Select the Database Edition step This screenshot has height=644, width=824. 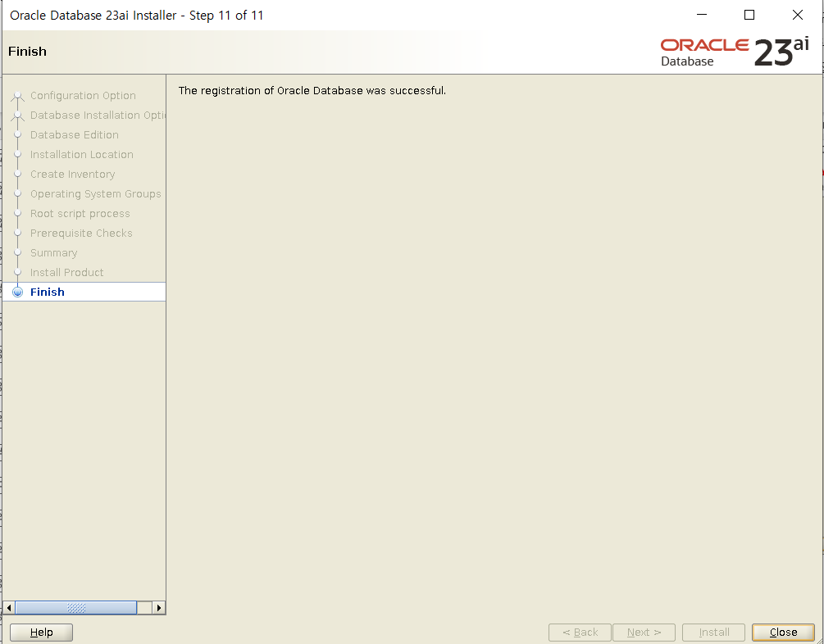pyautogui.click(x=74, y=134)
